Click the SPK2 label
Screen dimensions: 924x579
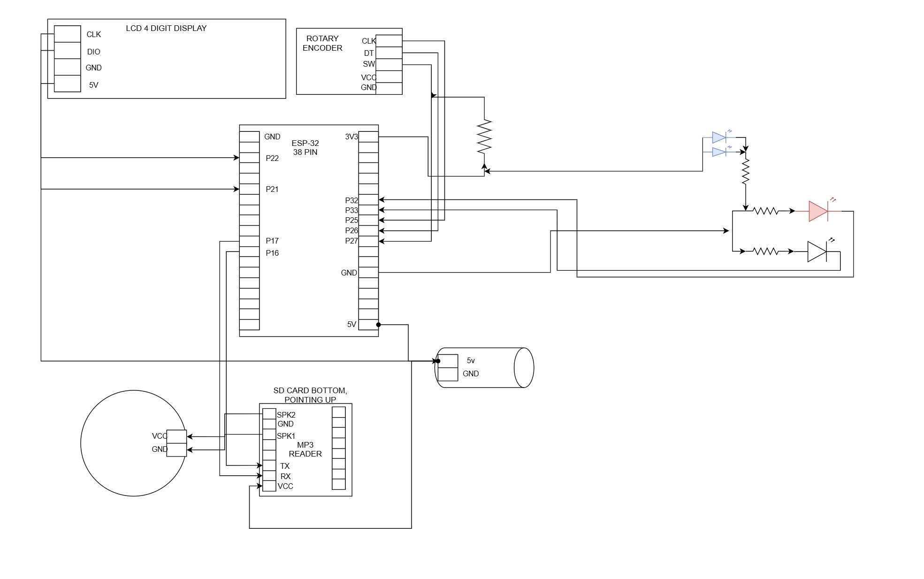pos(286,415)
